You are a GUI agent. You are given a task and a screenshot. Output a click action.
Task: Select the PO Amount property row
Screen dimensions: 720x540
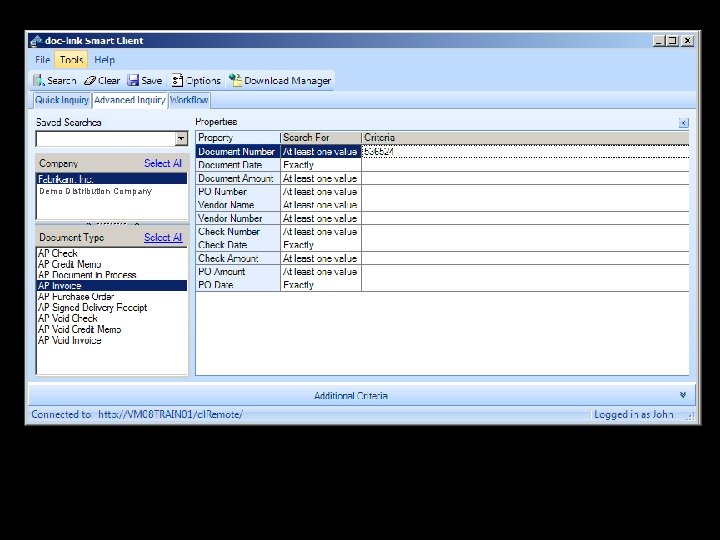pyautogui.click(x=238, y=271)
